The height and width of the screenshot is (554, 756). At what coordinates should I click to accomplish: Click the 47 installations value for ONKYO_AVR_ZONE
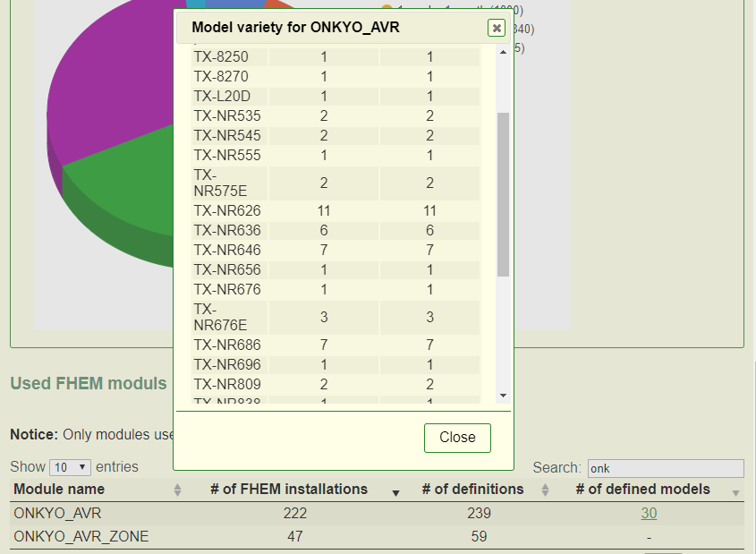(295, 536)
